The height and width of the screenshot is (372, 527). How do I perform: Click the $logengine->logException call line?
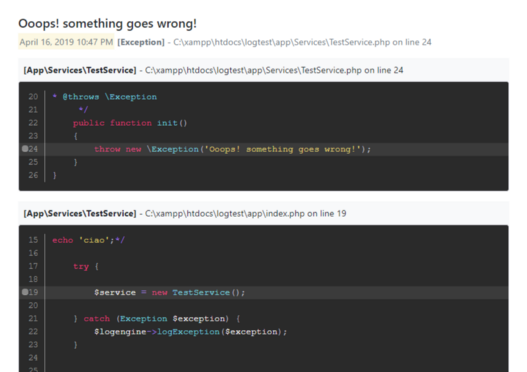pos(191,332)
